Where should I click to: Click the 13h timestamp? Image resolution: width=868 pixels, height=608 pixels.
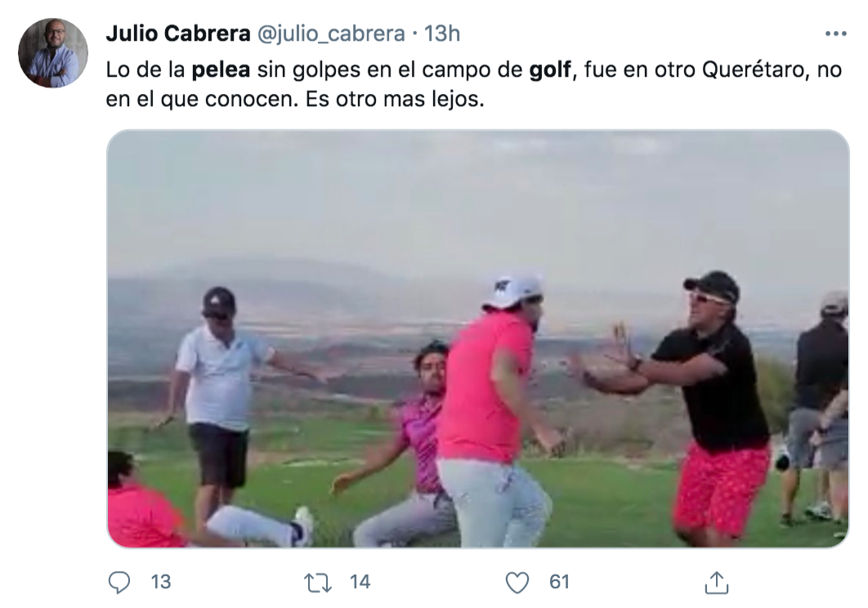pyautogui.click(x=441, y=34)
